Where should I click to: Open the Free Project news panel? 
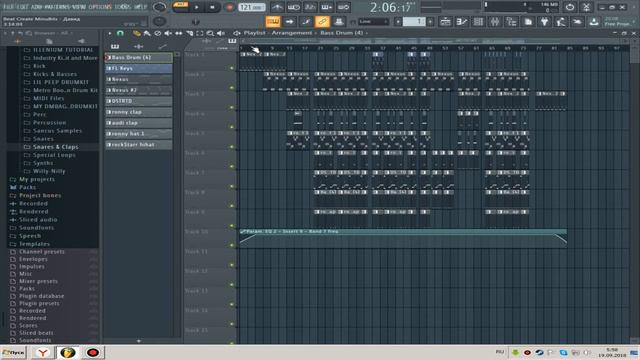(618, 21)
